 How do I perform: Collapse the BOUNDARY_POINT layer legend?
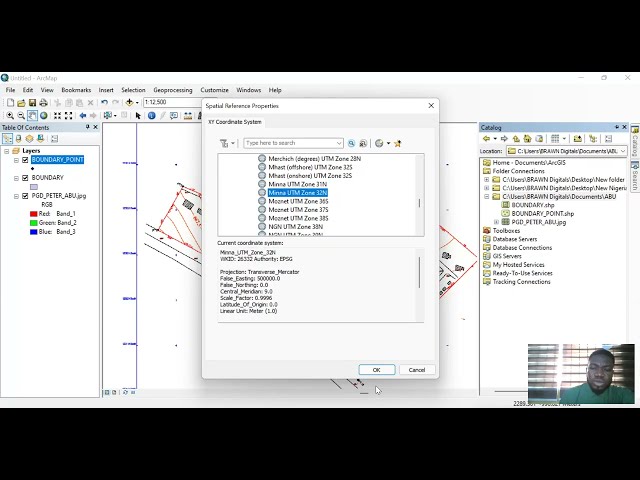[x=16, y=160]
